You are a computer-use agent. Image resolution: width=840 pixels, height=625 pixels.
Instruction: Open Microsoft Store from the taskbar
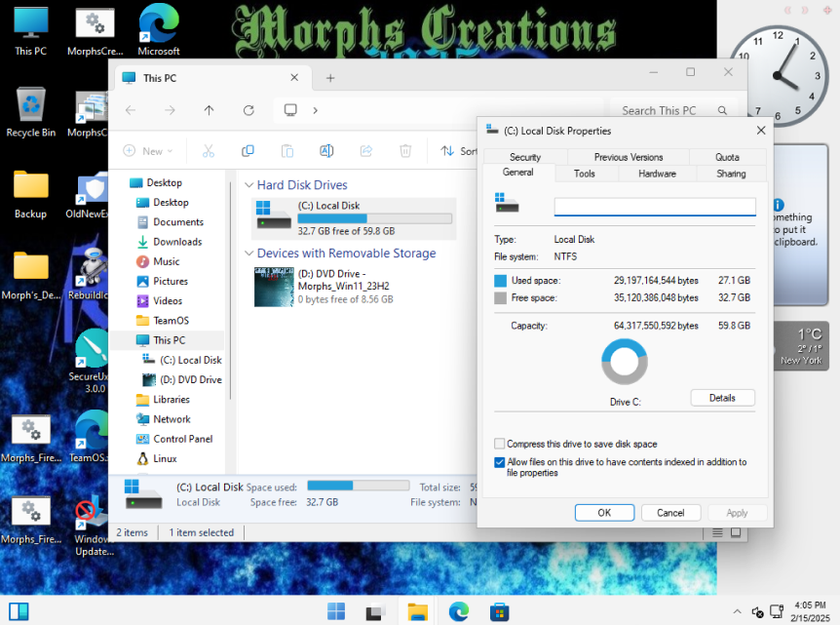499,611
